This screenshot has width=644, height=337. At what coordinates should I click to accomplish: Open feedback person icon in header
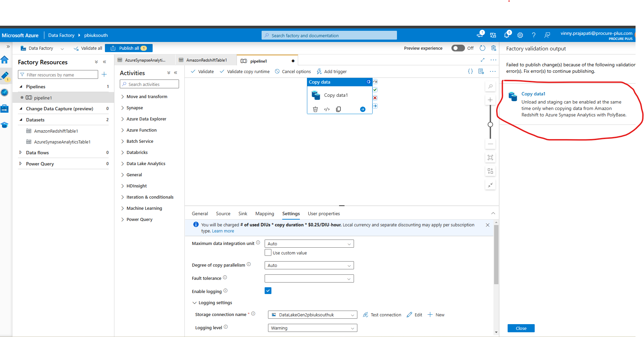coord(547,35)
